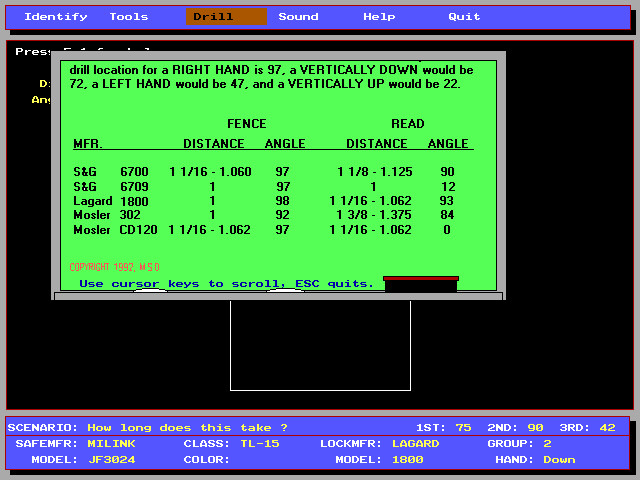Click the FENCE column group heading
The image size is (640, 480).
coord(247,124)
